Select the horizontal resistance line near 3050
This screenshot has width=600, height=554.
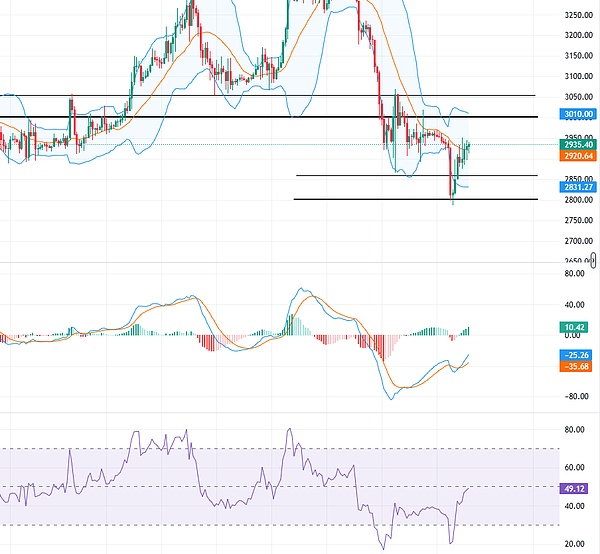coord(250,96)
